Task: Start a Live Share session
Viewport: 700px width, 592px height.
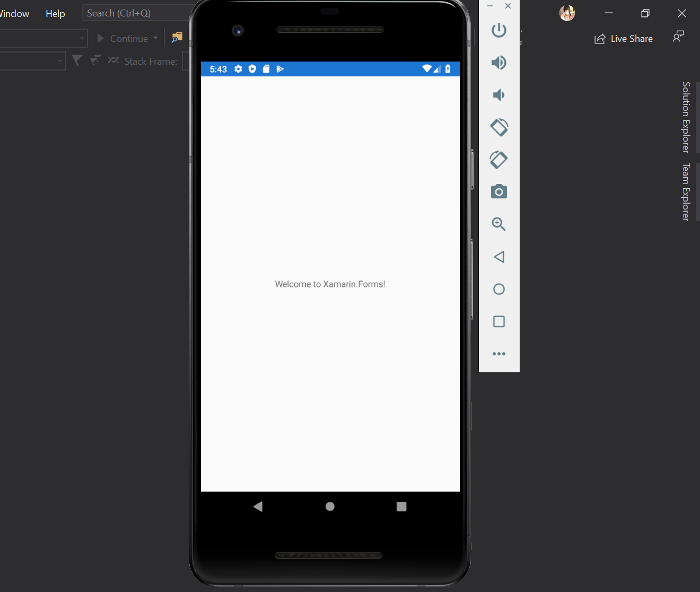Action: 624,39
